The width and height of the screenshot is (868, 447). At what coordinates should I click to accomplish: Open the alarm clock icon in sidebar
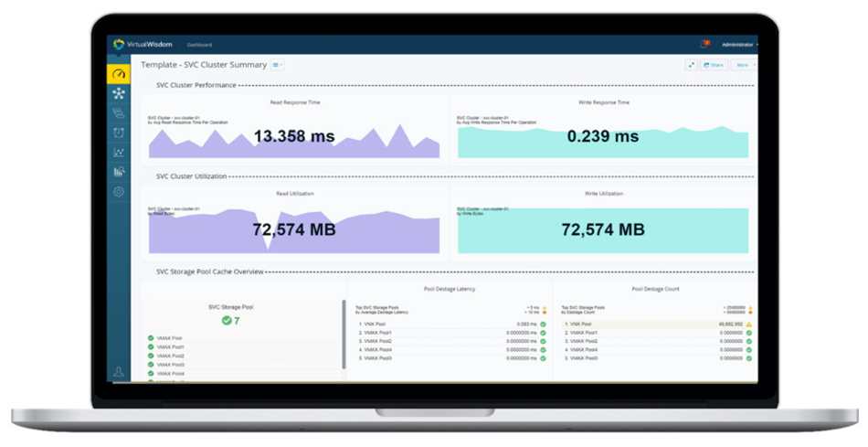(119, 133)
